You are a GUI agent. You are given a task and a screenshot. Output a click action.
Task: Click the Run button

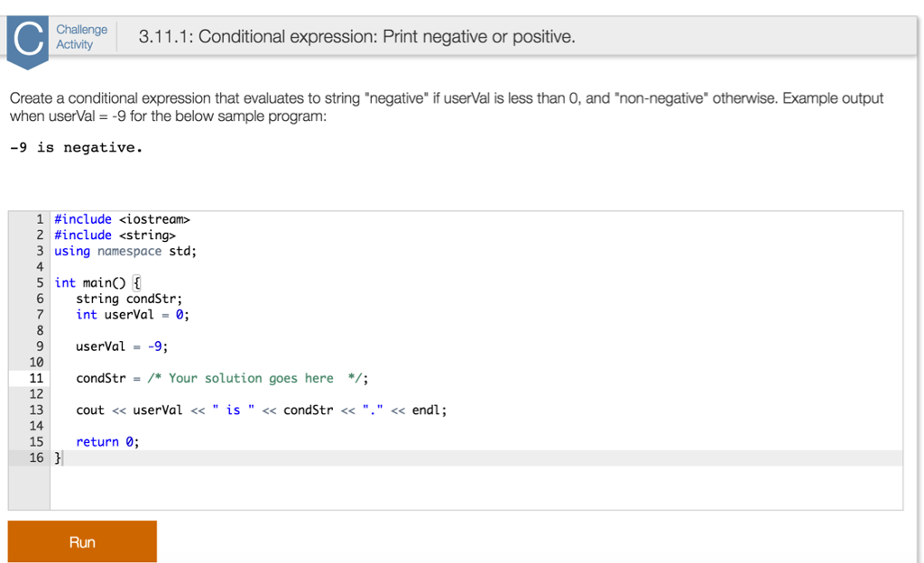coord(81,541)
